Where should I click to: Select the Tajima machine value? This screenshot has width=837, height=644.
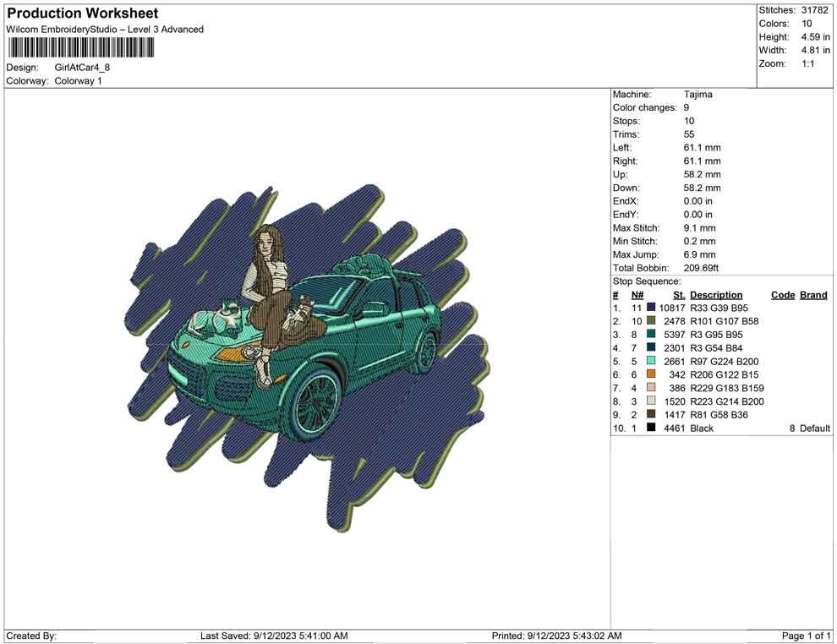(697, 95)
